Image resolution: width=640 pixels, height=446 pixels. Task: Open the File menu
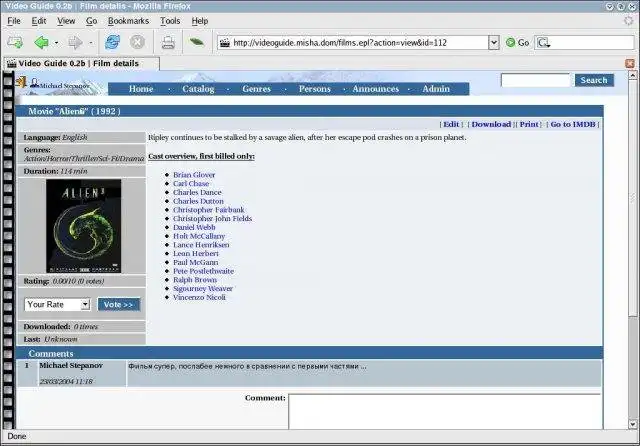14,21
